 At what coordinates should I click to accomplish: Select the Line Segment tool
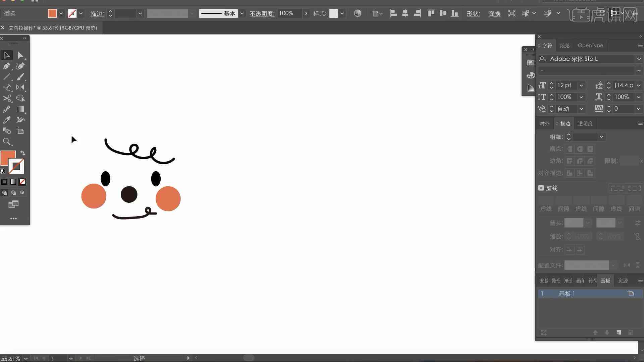[7, 77]
